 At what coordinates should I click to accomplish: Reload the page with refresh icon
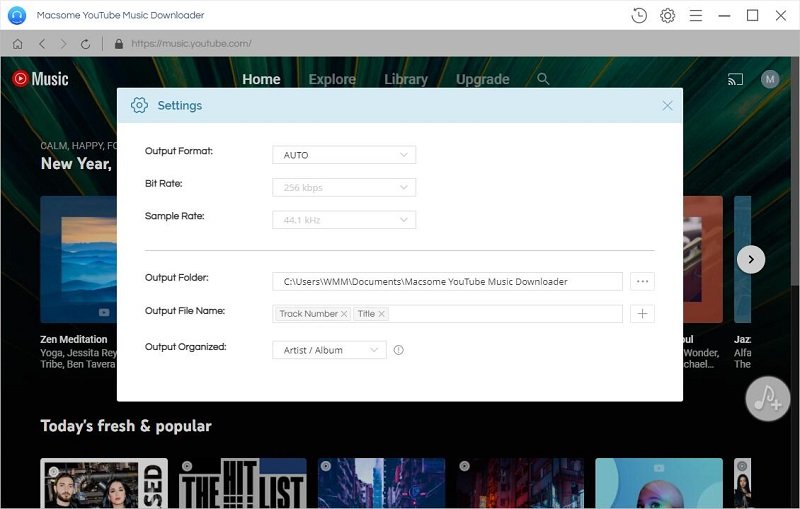pyautogui.click(x=85, y=44)
